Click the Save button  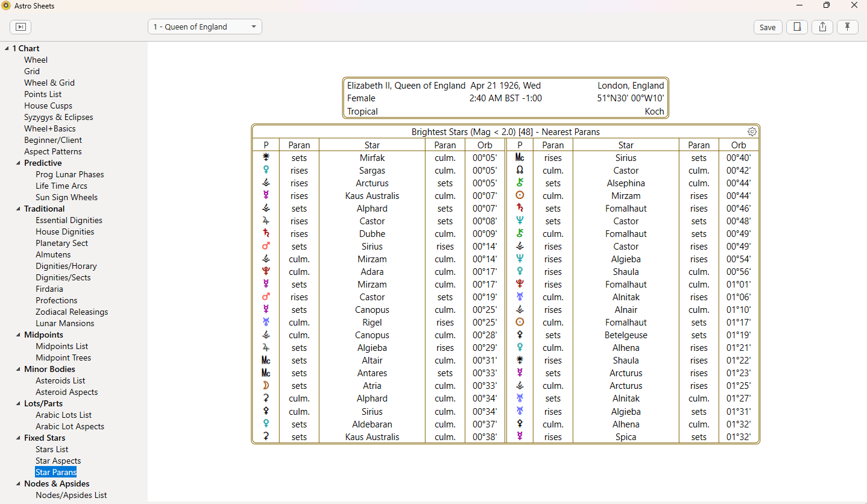[x=768, y=27]
